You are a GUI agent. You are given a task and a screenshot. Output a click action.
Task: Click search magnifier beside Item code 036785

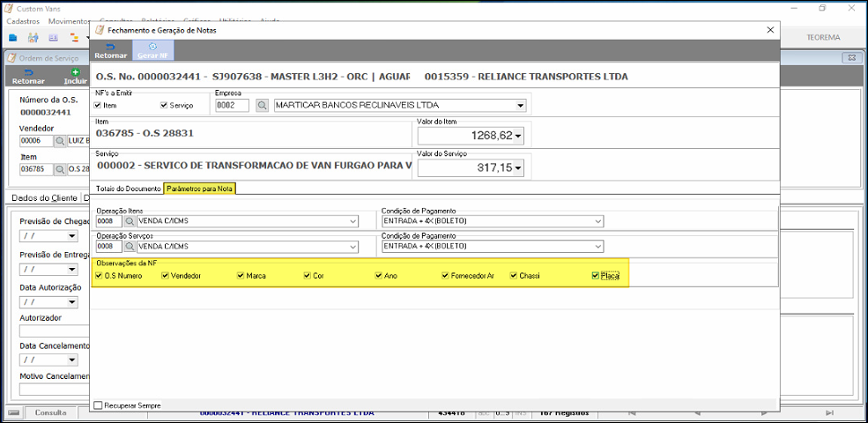click(60, 169)
